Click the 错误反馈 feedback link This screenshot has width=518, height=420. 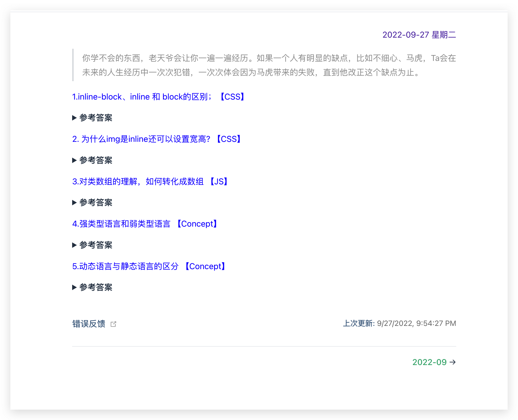(89, 324)
